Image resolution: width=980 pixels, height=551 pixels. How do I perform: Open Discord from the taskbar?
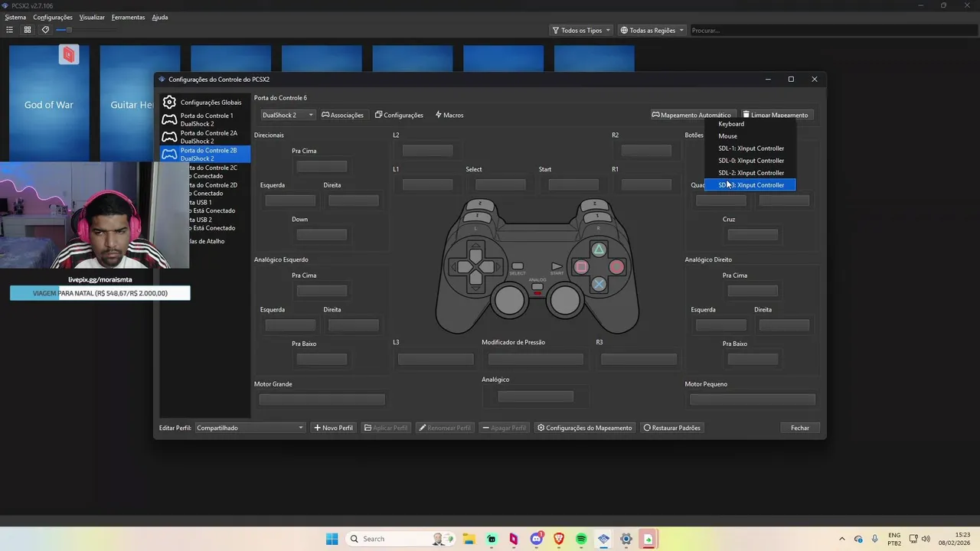tap(536, 539)
